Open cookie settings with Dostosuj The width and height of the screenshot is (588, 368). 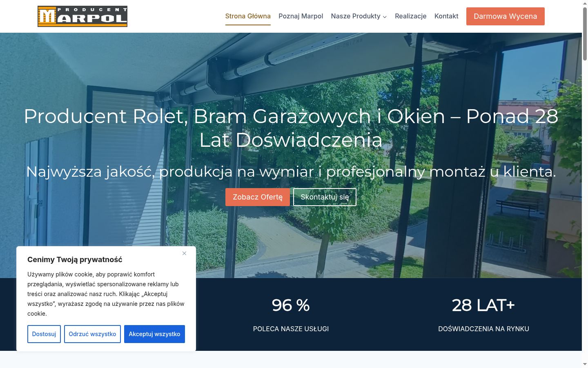click(44, 334)
